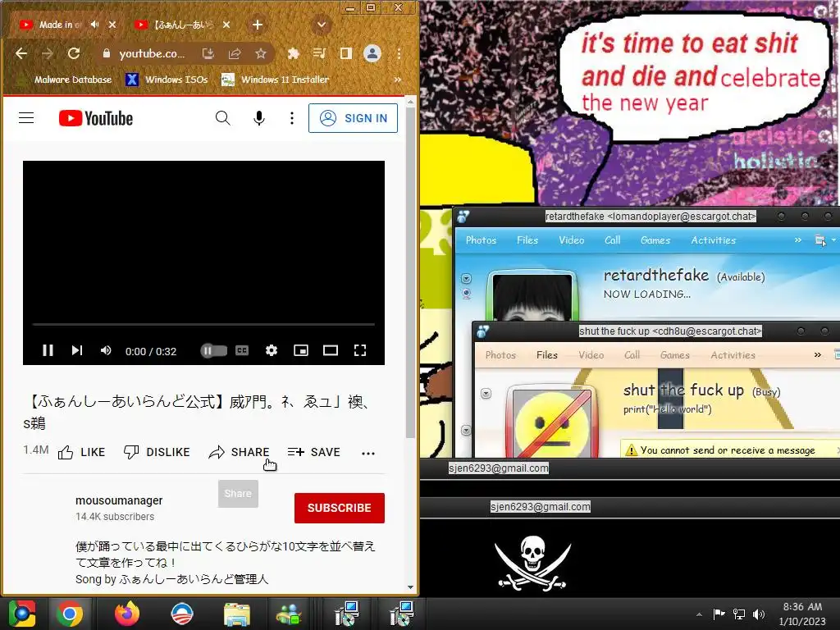Screen dimensions: 840x630
Task: Search YouTube with voice microphone
Action: (258, 118)
